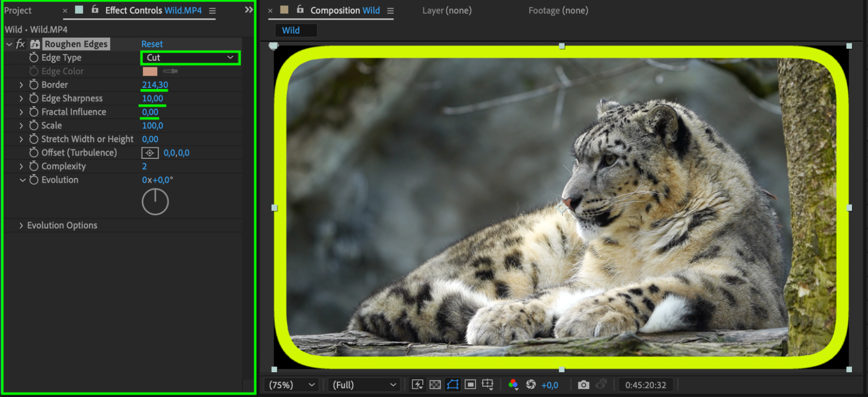This screenshot has width=868, height=397.
Task: Click the Region of Interest icon
Action: click(470, 385)
